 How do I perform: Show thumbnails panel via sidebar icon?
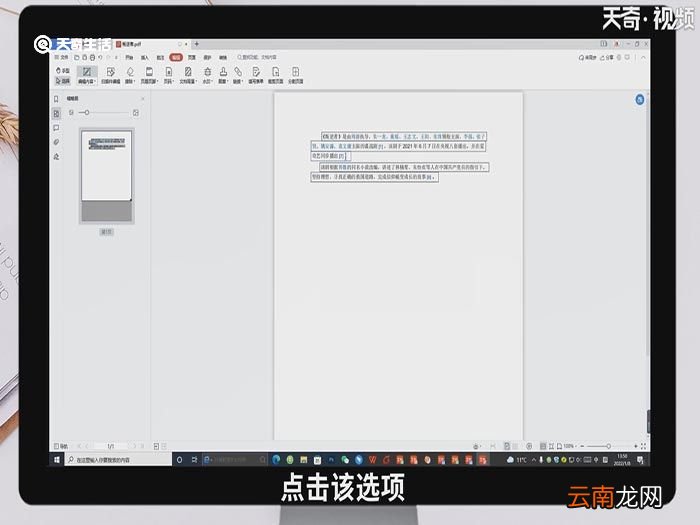coord(56,114)
